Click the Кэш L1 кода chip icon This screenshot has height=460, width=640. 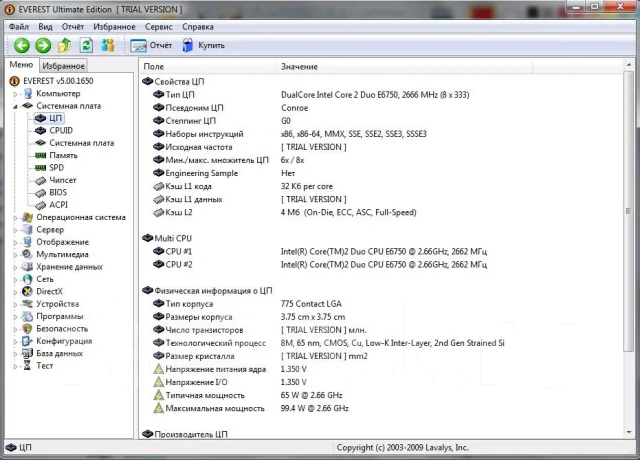[x=158, y=187]
